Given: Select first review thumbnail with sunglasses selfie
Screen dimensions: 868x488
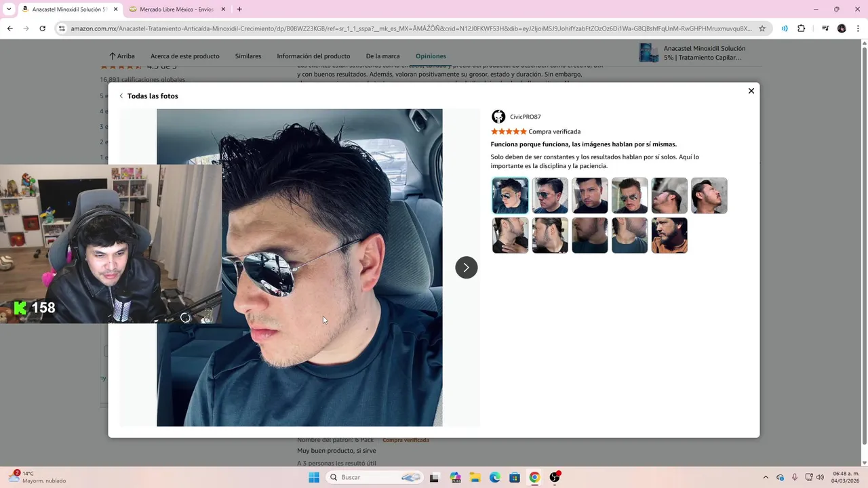Looking at the screenshot, I should (x=510, y=196).
